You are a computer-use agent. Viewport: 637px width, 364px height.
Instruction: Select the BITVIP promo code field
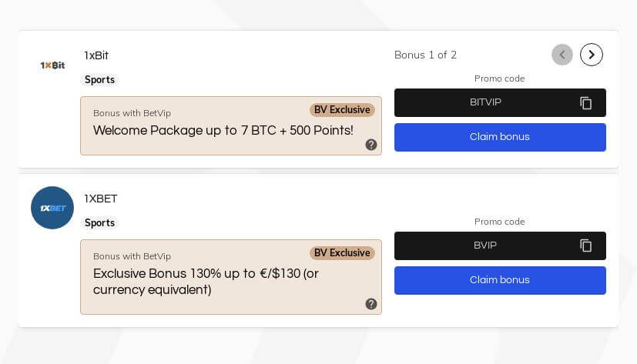[500, 102]
